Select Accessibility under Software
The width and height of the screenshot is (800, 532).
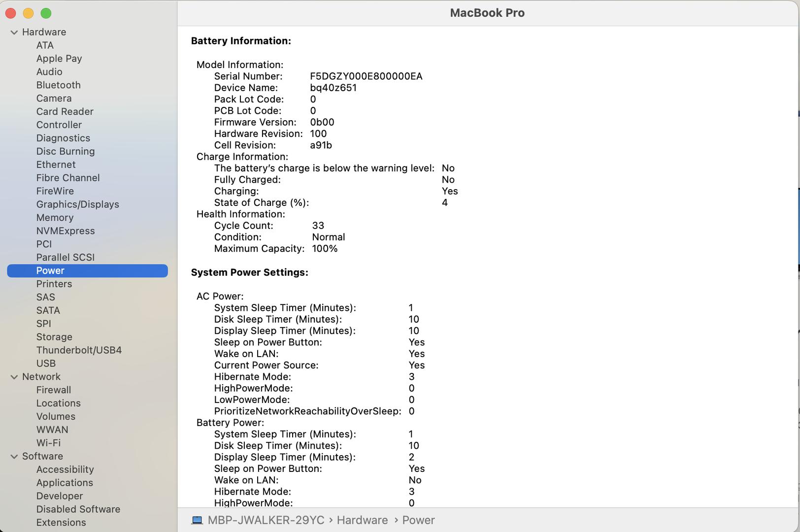tap(65, 470)
